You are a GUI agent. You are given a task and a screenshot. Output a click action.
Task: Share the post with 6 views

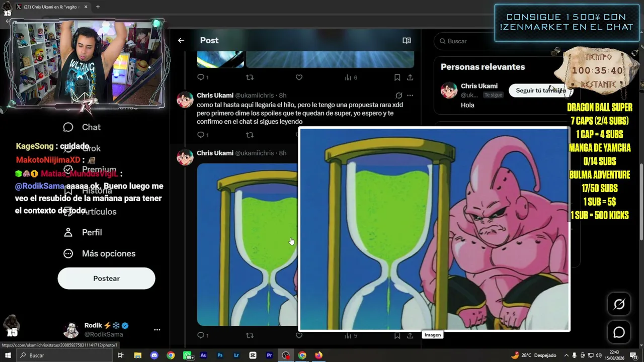410,77
